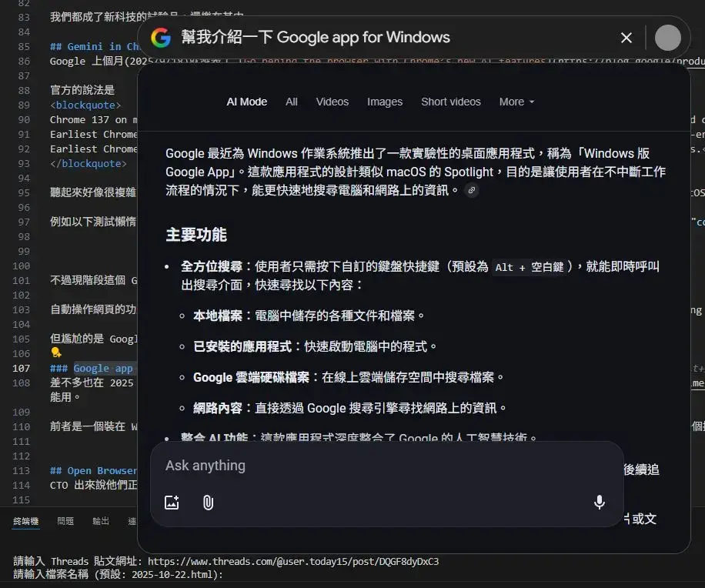Image resolution: width=705 pixels, height=588 pixels.
Task: Select the 終端機 terminal panel tab
Action: pos(26,521)
